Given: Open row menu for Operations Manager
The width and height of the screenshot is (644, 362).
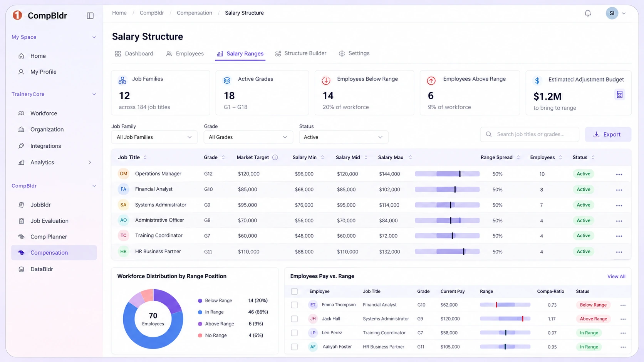Looking at the screenshot, I should point(619,174).
